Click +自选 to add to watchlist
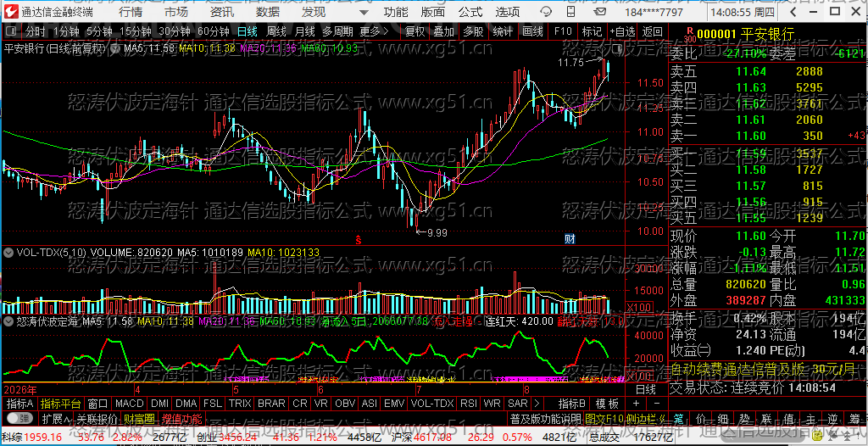Viewport: 868px width, 446px height. 622,31
